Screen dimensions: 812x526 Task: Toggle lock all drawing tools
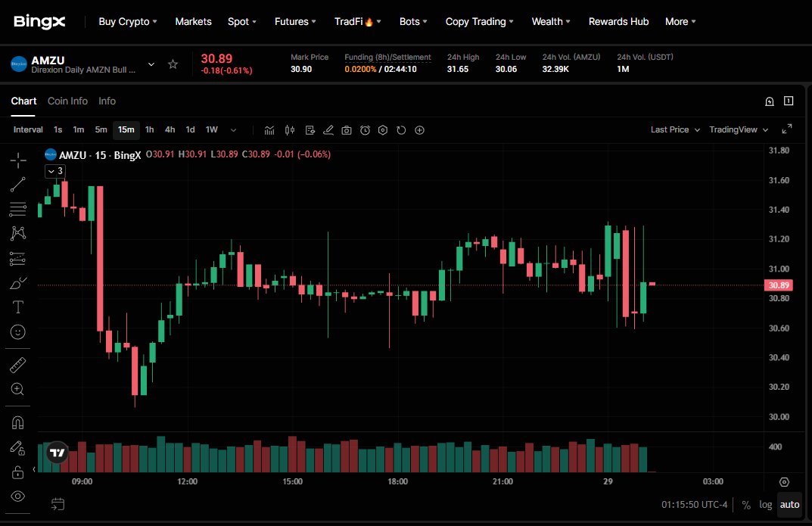click(x=18, y=472)
